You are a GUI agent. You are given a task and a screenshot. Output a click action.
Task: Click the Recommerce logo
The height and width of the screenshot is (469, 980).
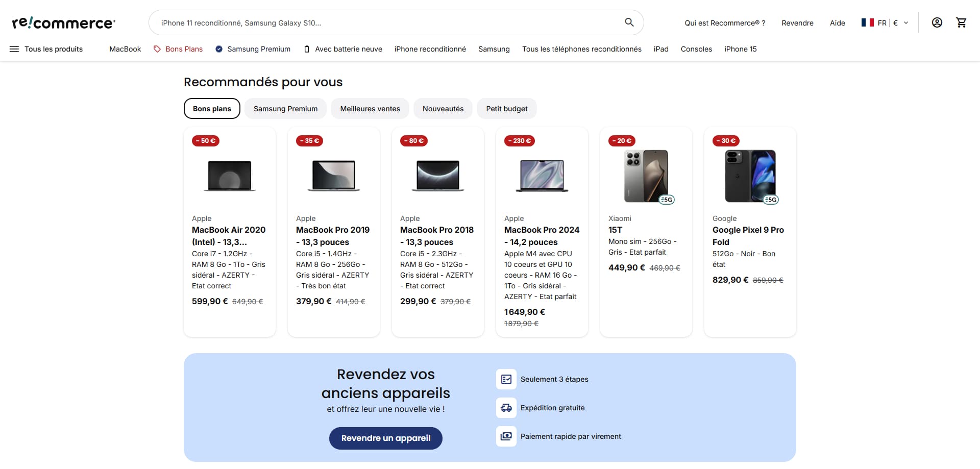click(64, 23)
